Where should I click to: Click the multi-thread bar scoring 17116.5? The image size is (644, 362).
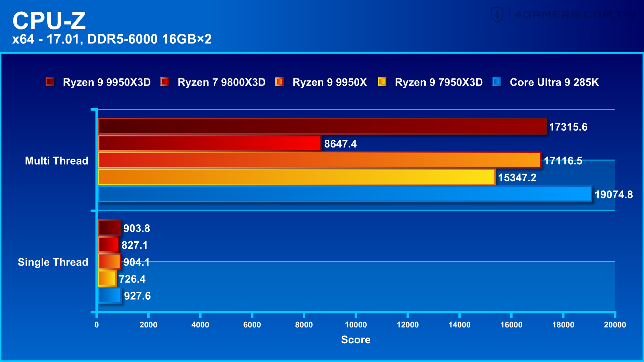tap(320, 160)
